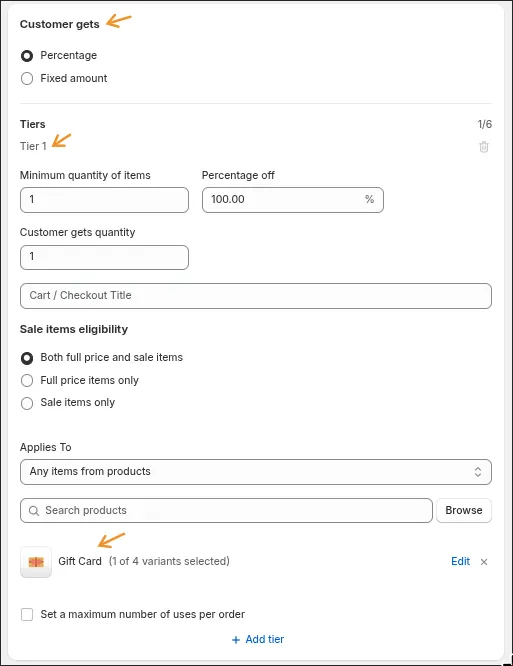
Task: Choose Sale items only option
Action: tap(27, 403)
